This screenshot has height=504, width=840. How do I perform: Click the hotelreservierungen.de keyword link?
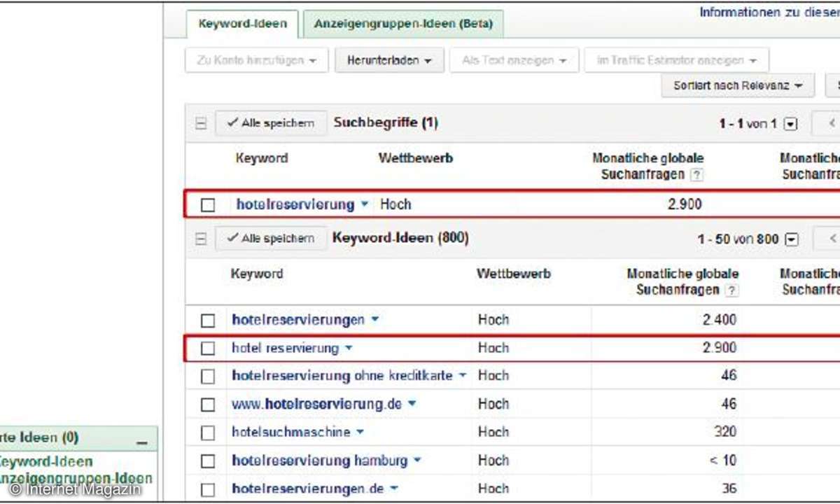click(308, 489)
